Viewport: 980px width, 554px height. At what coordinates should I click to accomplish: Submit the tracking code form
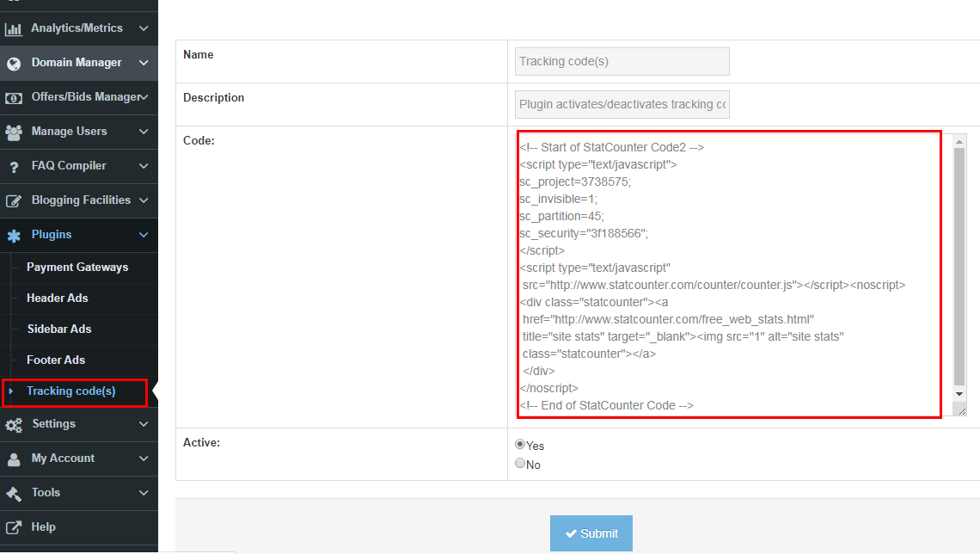[591, 533]
